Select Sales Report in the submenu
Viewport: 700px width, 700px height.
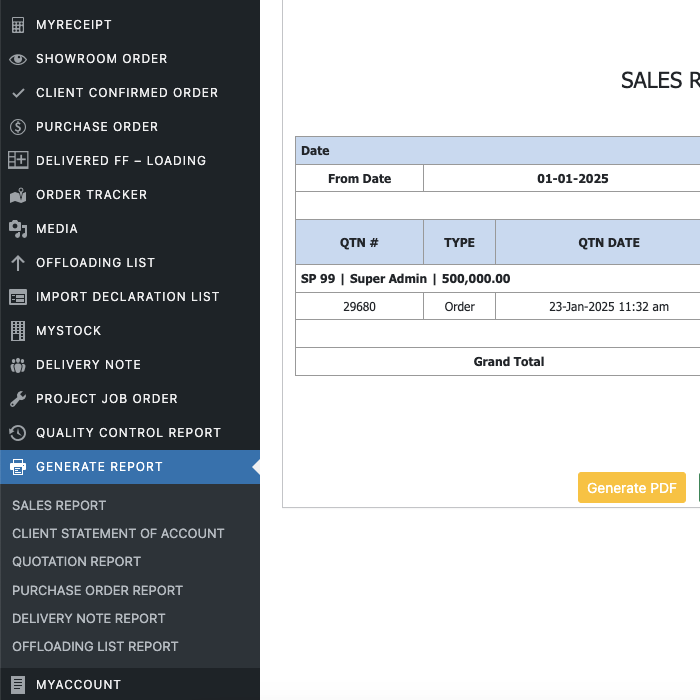59,506
